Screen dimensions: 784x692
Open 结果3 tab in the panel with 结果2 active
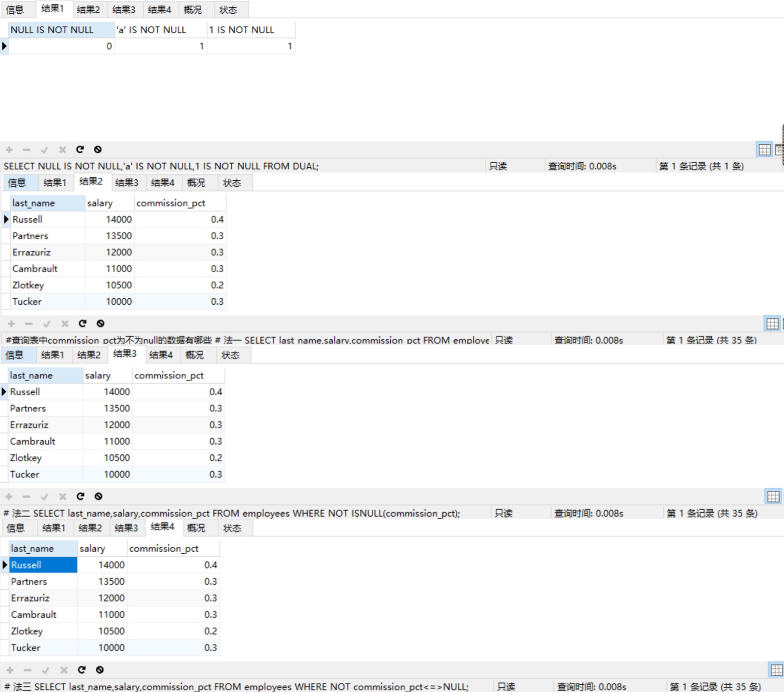point(127,183)
